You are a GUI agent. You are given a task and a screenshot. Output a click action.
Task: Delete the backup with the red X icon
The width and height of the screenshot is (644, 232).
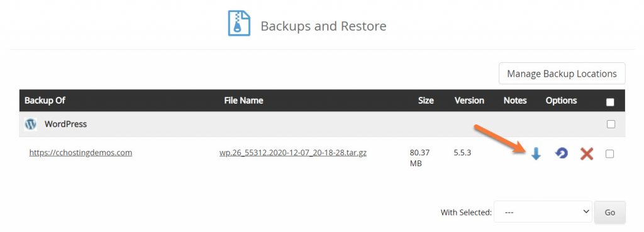pos(587,153)
